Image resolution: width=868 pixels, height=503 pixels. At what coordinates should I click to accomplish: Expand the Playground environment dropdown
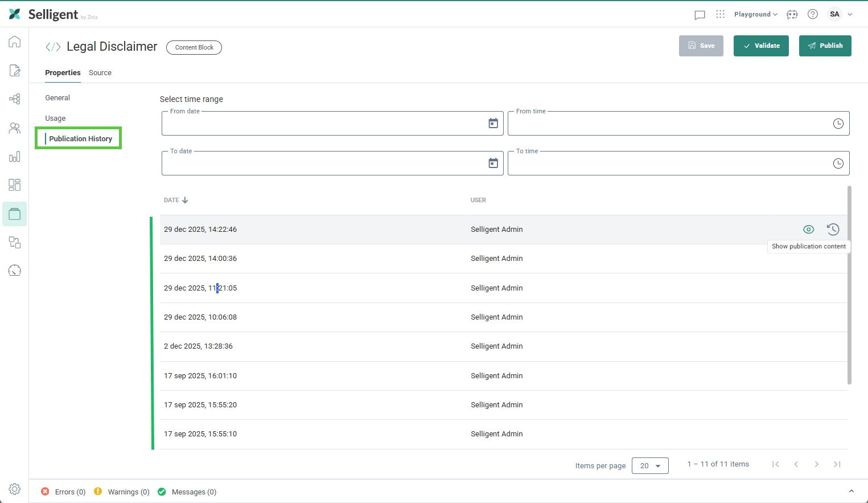pyautogui.click(x=755, y=14)
